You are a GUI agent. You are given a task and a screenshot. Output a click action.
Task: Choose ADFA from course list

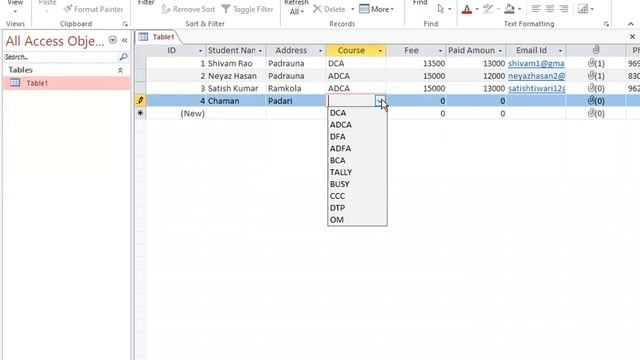pos(357,148)
